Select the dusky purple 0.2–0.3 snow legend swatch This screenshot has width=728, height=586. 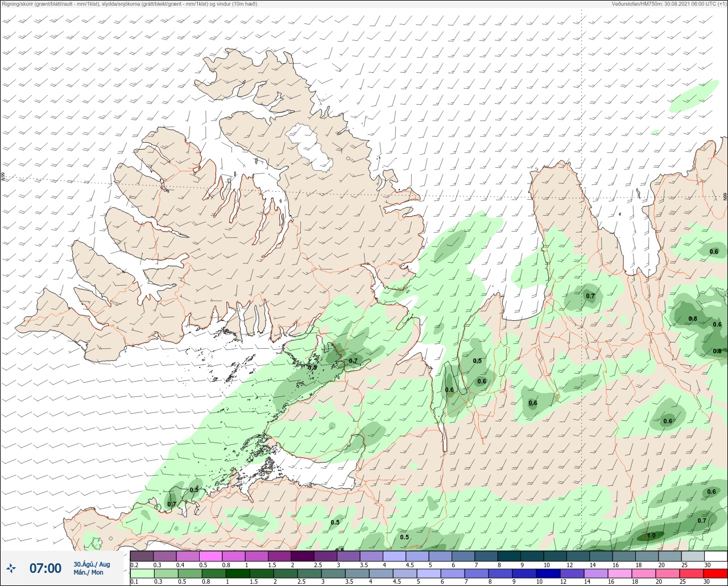coord(142,556)
